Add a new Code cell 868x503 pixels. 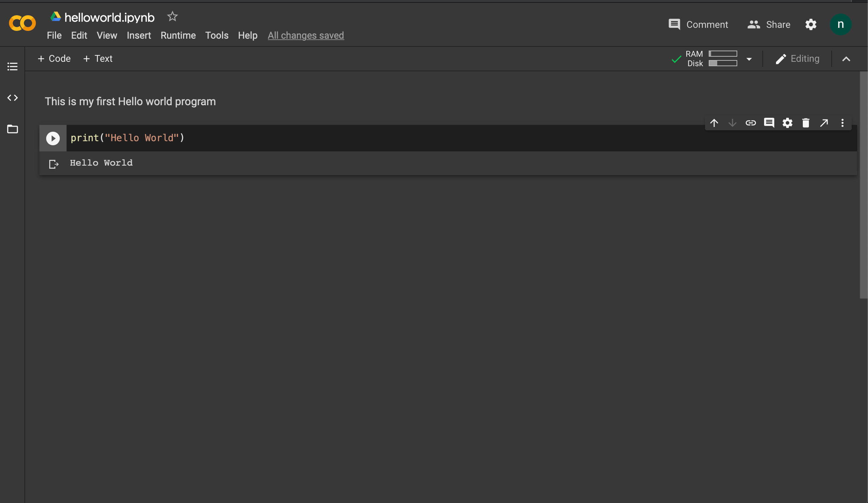(x=54, y=59)
